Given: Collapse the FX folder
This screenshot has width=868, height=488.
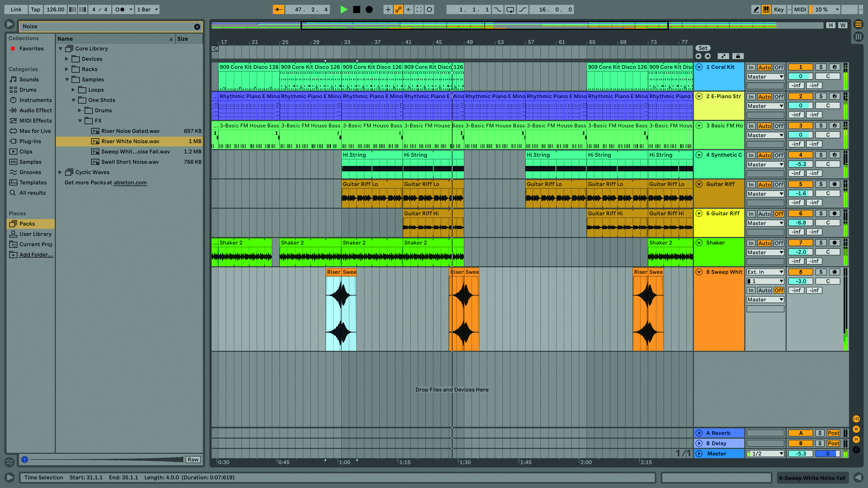Looking at the screenshot, I should point(80,121).
